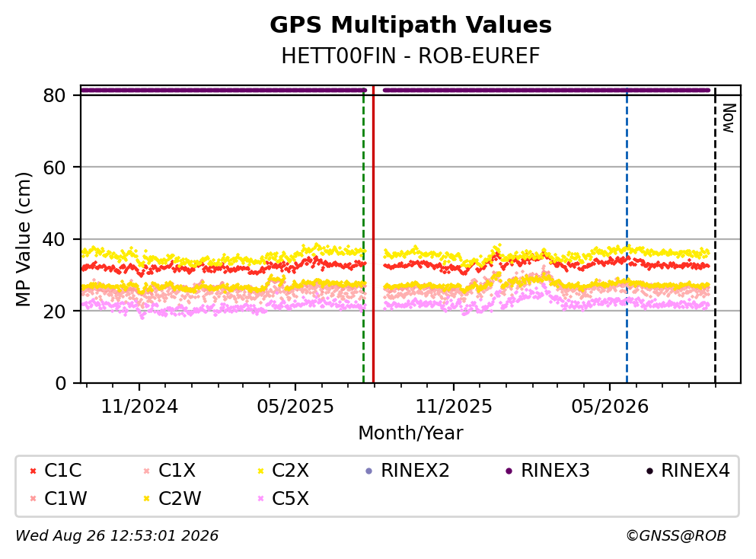Click the ©GNSS@ROB copyright text
This screenshot has height=559, width=756.
click(676, 536)
